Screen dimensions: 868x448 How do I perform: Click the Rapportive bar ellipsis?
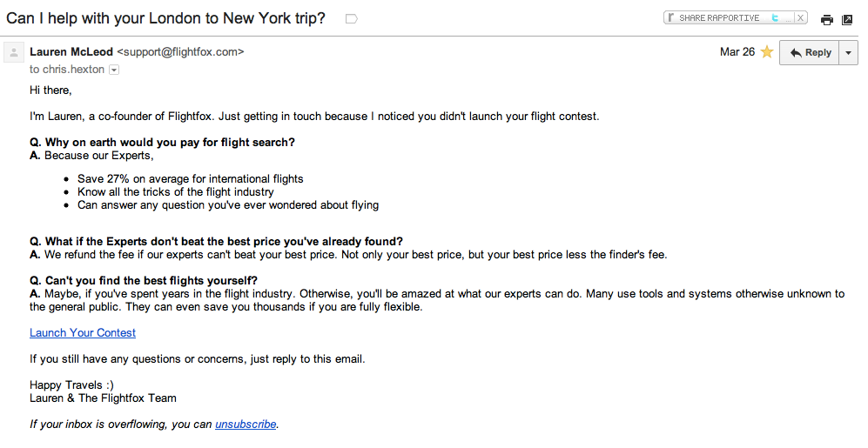point(788,18)
